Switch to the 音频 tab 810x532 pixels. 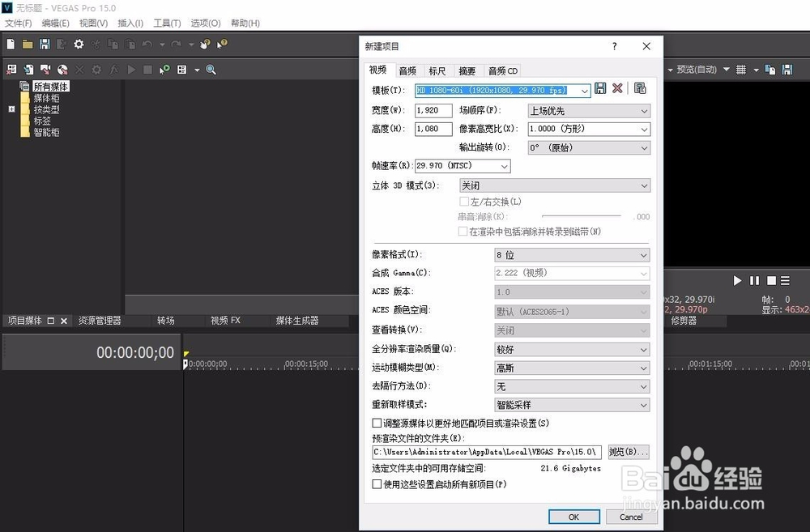[x=407, y=70]
